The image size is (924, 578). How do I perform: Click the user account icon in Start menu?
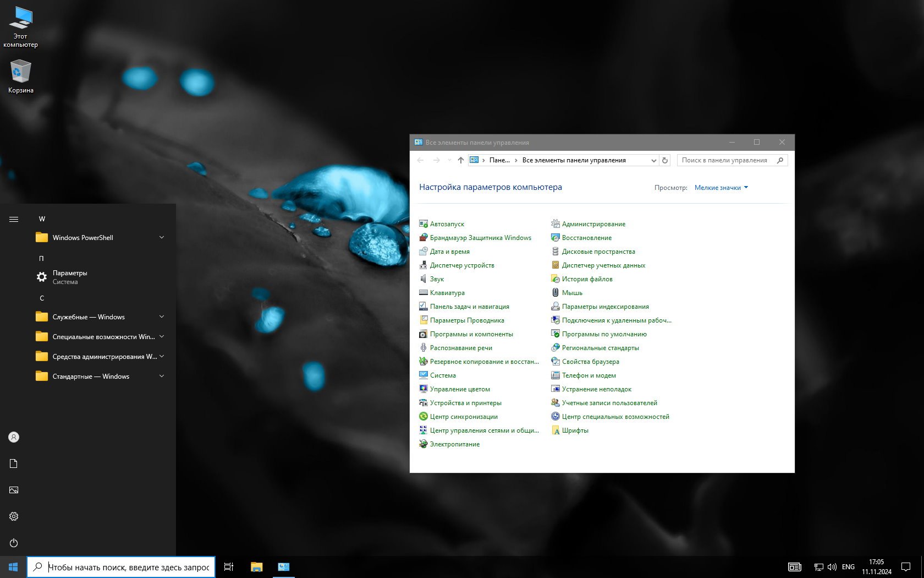(x=14, y=437)
